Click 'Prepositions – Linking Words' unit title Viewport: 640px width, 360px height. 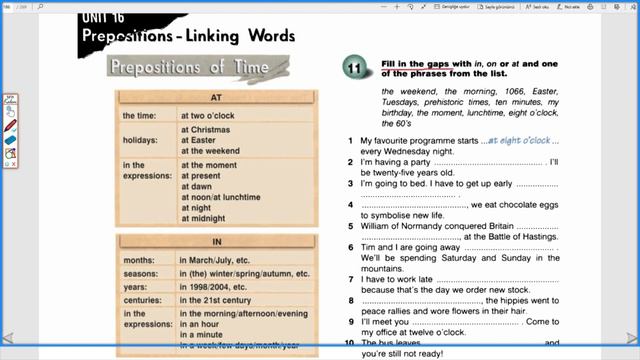point(188,36)
